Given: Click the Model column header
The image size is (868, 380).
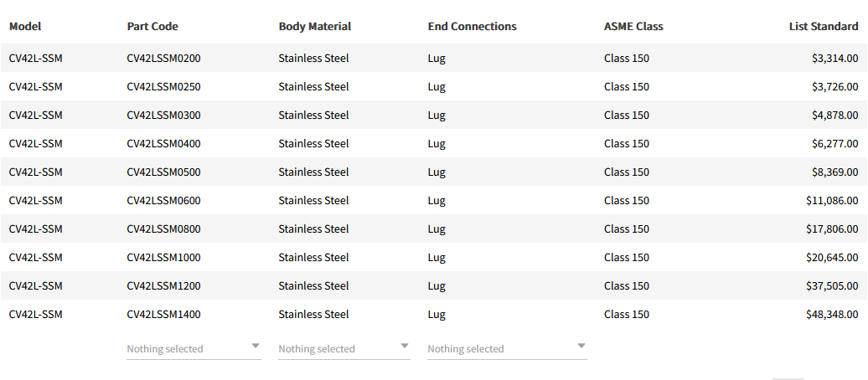Looking at the screenshot, I should coord(25,26).
